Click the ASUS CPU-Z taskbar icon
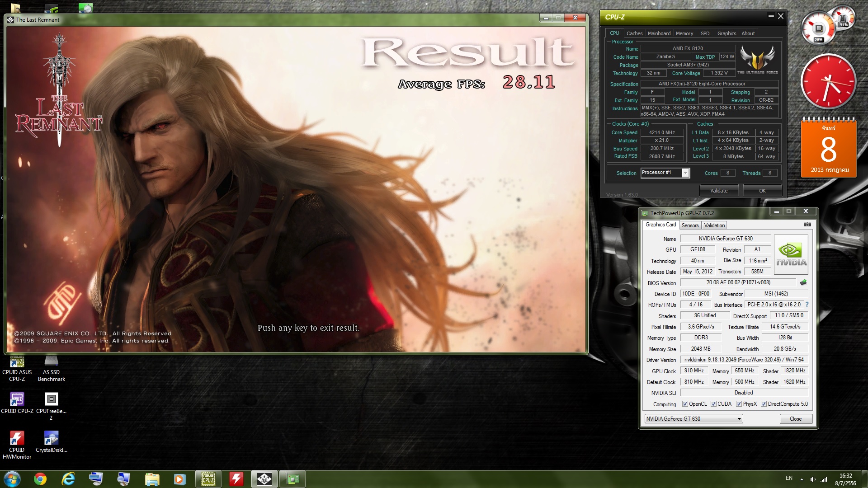Viewport: 868px width, 488px height. [x=208, y=479]
